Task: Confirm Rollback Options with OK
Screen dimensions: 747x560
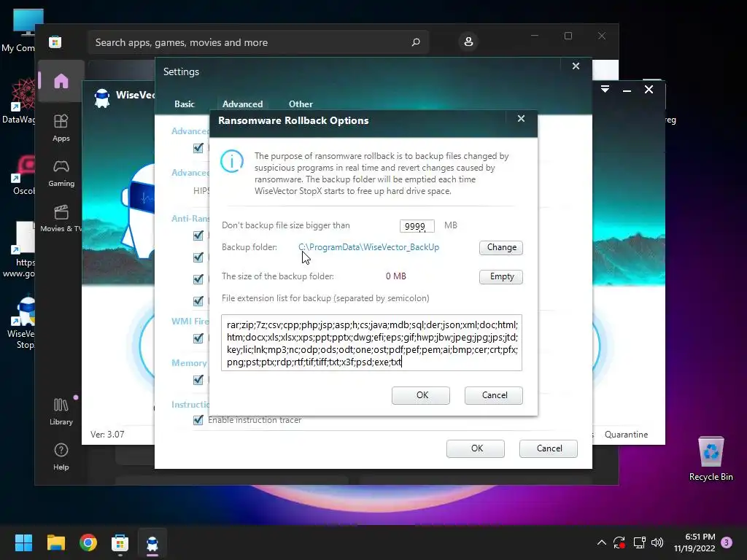Action: pos(421,395)
